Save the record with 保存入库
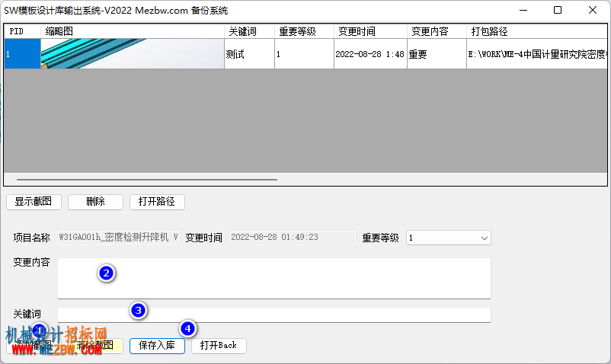The height and width of the screenshot is (364, 611). pos(157,346)
